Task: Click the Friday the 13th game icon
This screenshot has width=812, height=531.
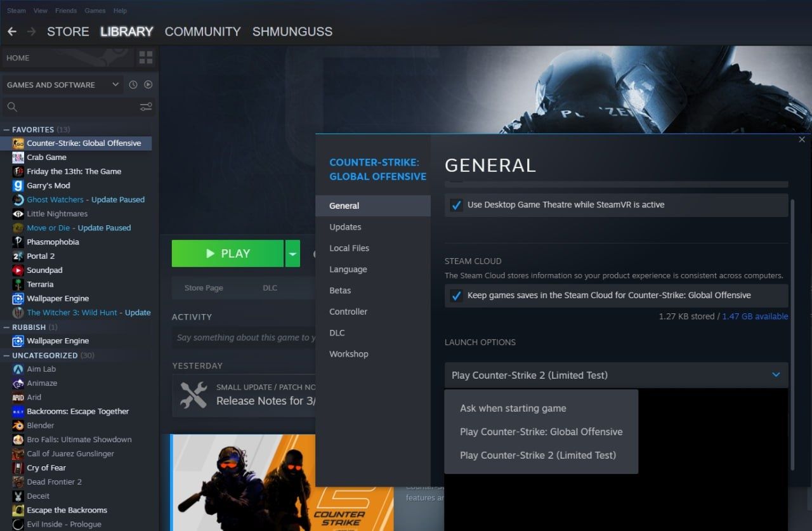Action: pos(18,171)
